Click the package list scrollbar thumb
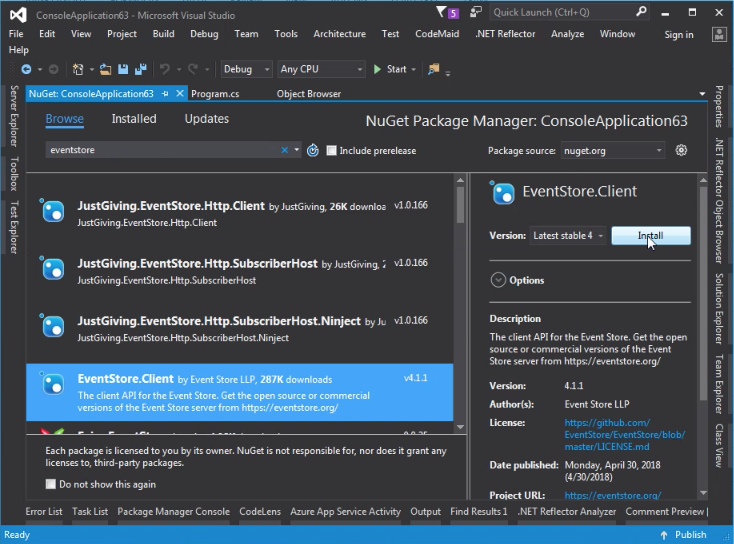 click(x=460, y=205)
